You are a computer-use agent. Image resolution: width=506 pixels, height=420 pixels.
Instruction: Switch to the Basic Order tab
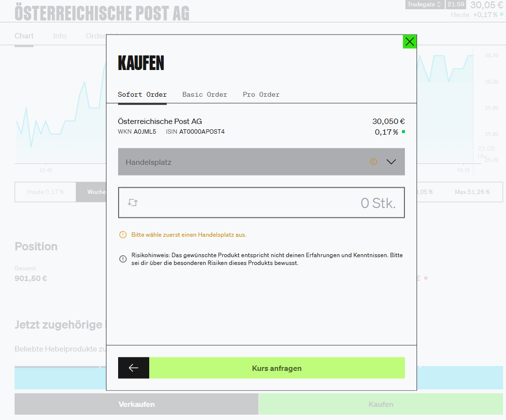pos(205,94)
